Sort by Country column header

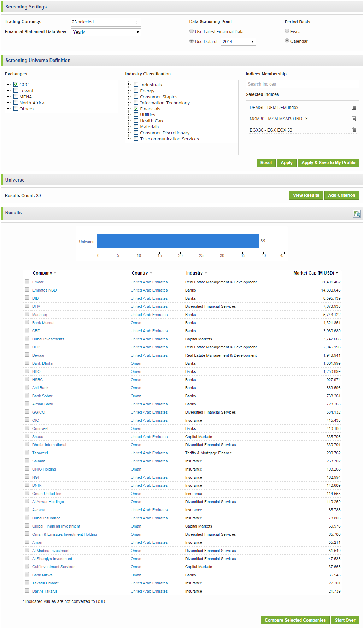(140, 273)
